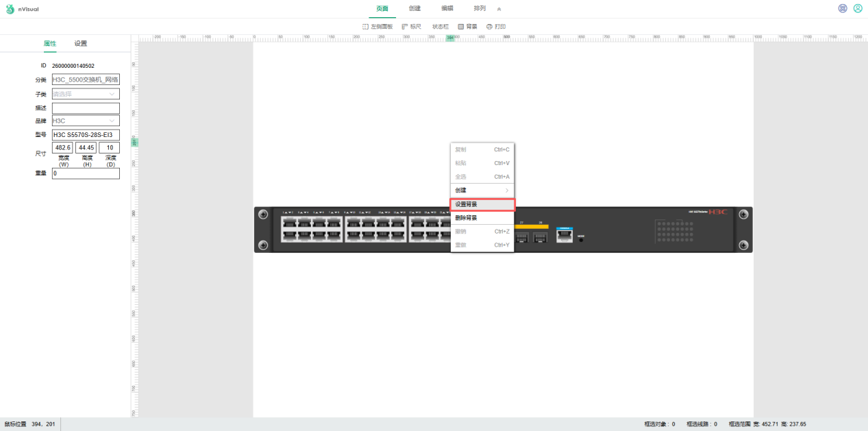Click the MODE button on the switch panel
Viewport: 868px width, 431px height.
click(x=581, y=239)
